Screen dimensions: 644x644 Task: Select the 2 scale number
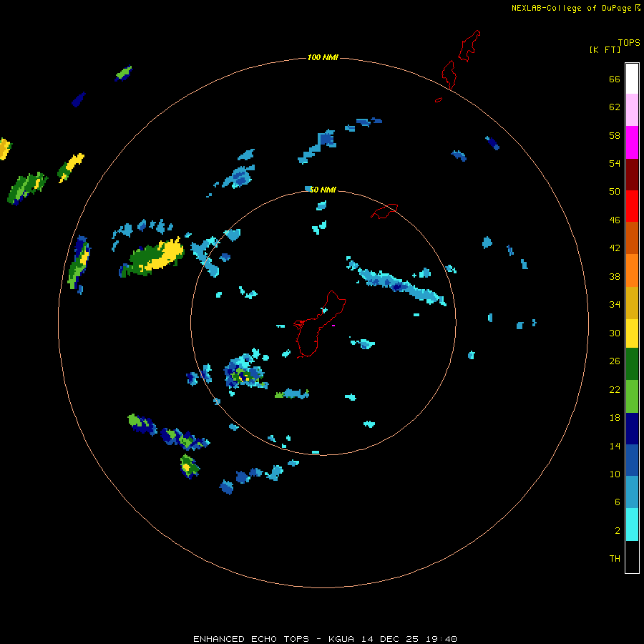617,531
